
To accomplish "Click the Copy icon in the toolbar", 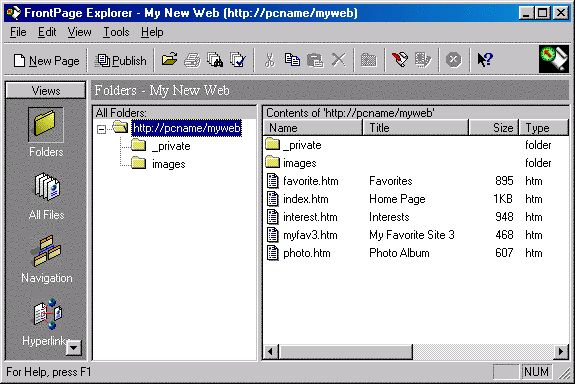I will 292,60.
